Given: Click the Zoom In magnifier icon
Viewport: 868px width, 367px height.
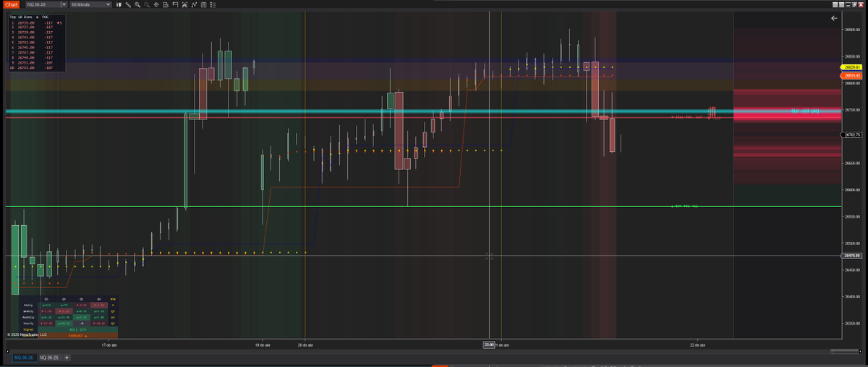Looking at the screenshot, I should point(137,4).
